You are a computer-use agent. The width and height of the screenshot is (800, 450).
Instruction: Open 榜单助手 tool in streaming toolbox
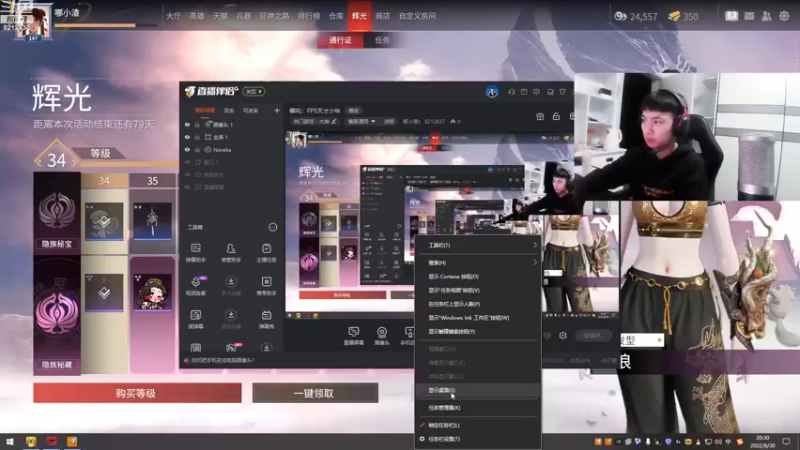pyautogui.click(x=266, y=286)
